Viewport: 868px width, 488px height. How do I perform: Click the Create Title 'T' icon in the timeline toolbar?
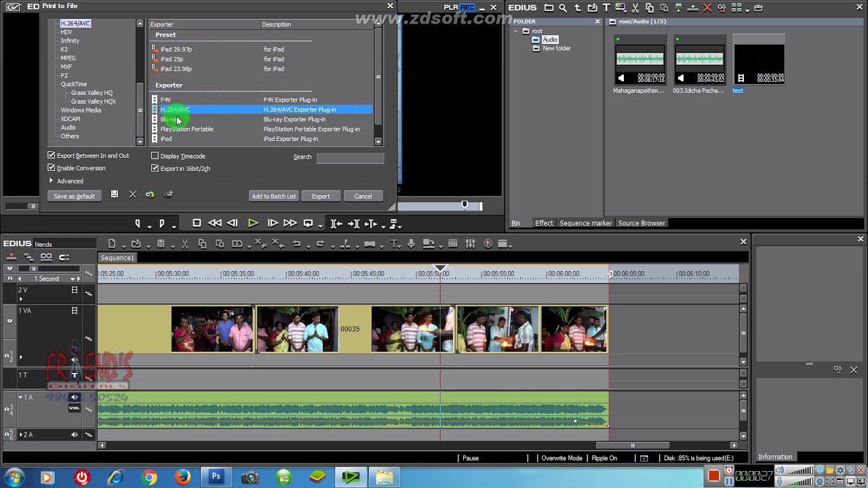click(x=394, y=244)
